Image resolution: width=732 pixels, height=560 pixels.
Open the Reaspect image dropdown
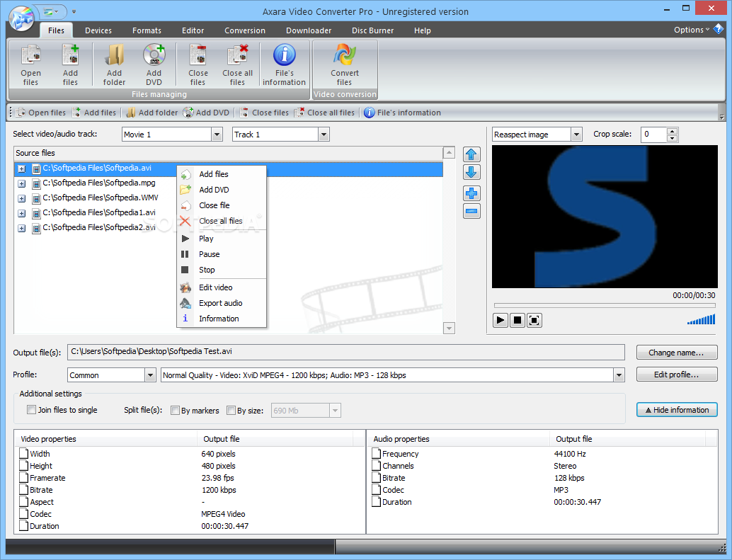tap(576, 135)
